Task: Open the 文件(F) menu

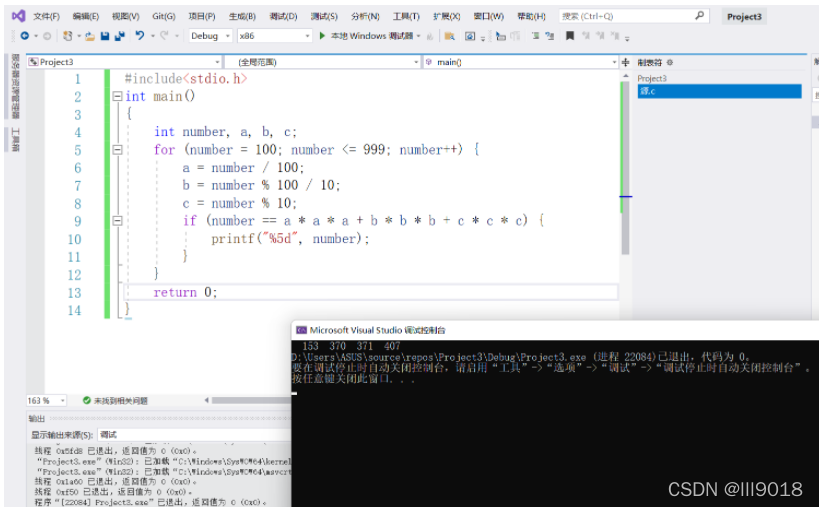Action: (x=46, y=16)
